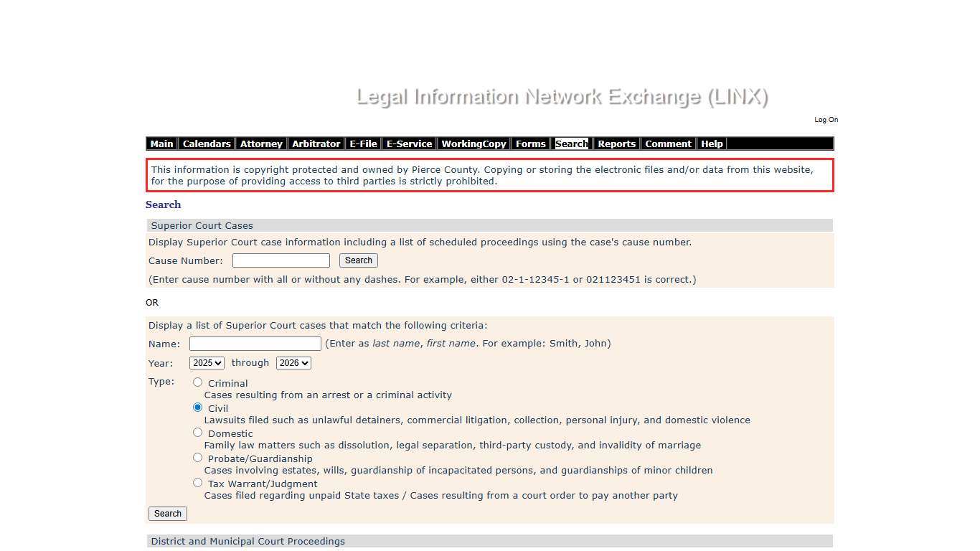Click the Log On link
Image resolution: width=980 pixels, height=551 pixels.
pos(826,120)
